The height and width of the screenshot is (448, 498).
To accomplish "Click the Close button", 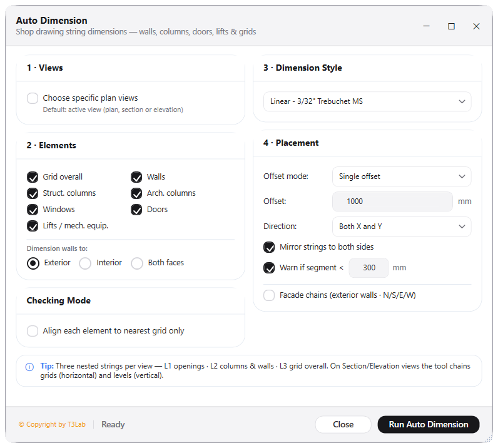I will pos(343,424).
